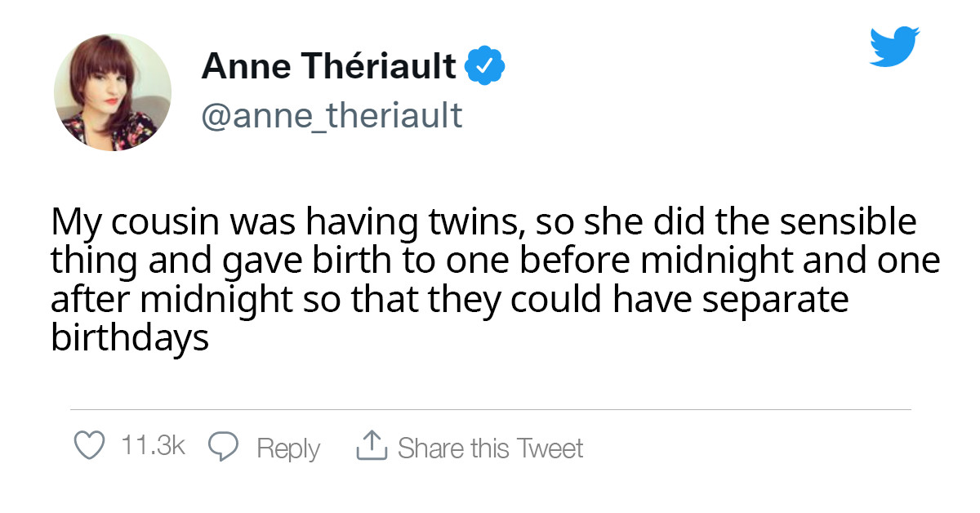Click the Twitter bird logo
Viewport: 980px width, 513px height.
[x=895, y=45]
